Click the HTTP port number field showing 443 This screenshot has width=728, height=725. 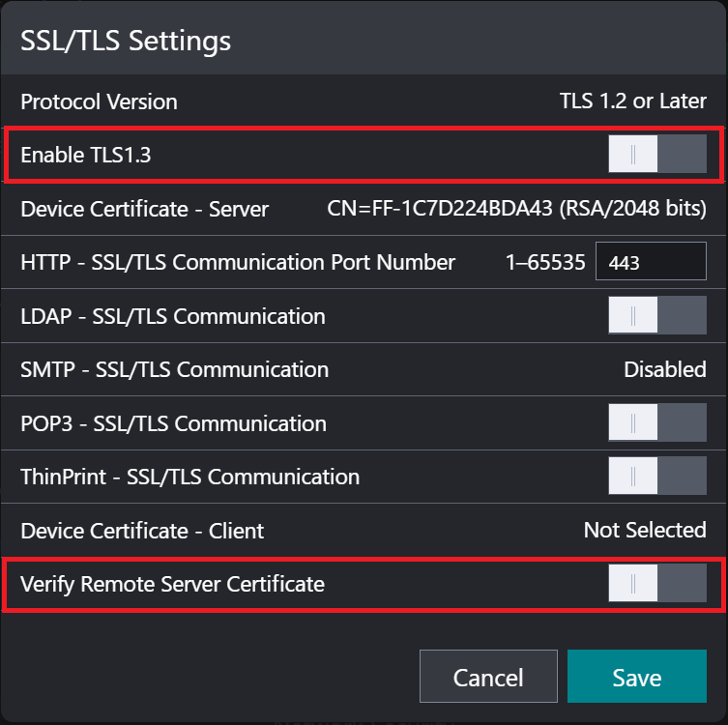tap(650, 262)
